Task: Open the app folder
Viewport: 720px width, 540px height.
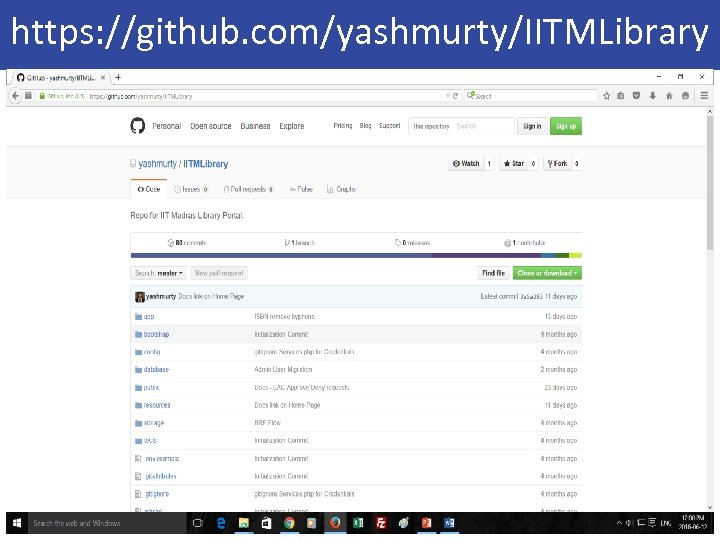Action: tap(149, 316)
